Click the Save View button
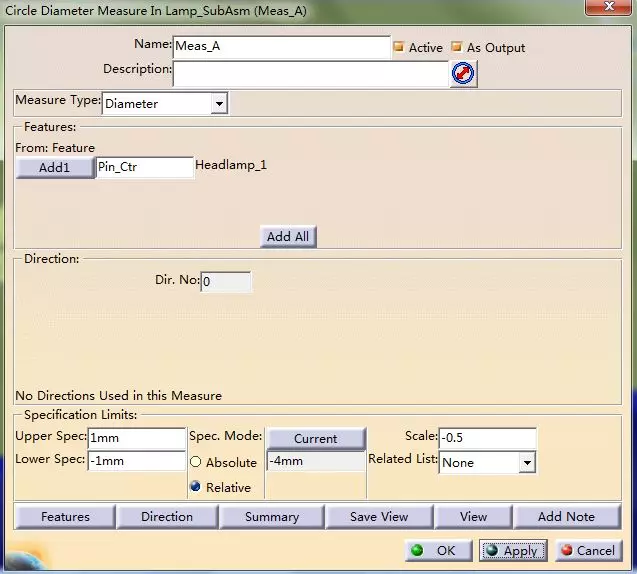 pyautogui.click(x=379, y=517)
